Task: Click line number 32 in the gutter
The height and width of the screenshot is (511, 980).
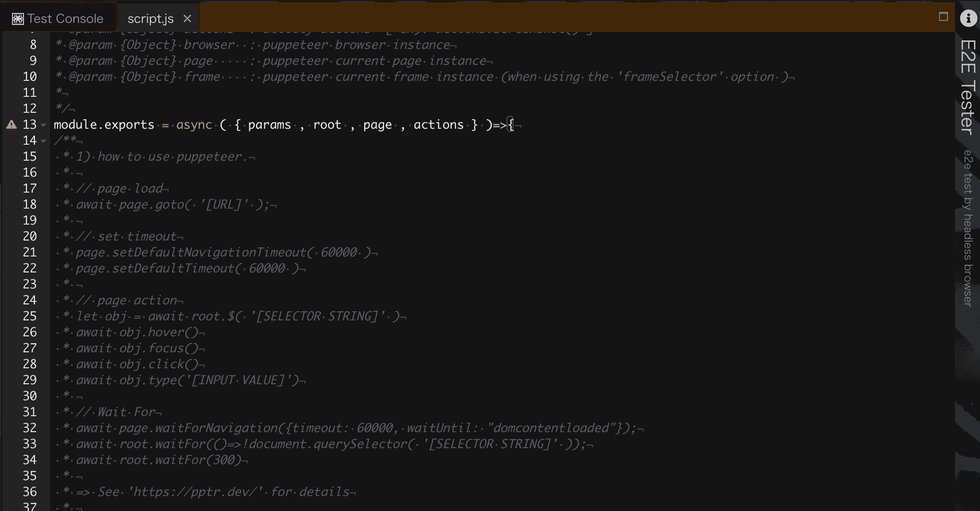Action: pos(29,428)
